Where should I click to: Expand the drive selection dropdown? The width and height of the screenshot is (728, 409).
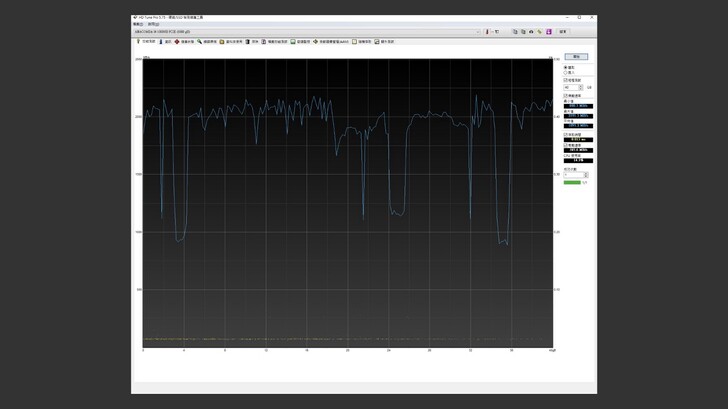point(477,32)
